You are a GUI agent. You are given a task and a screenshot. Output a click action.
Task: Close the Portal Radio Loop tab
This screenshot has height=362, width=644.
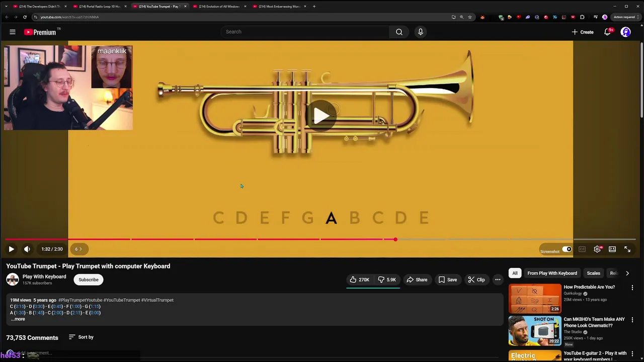pos(125,7)
